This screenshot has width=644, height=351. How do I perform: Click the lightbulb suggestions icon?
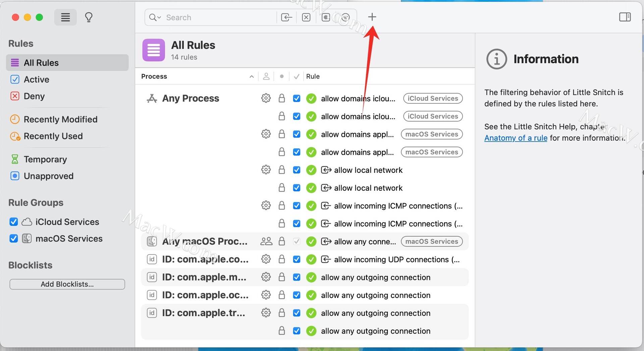(x=89, y=17)
